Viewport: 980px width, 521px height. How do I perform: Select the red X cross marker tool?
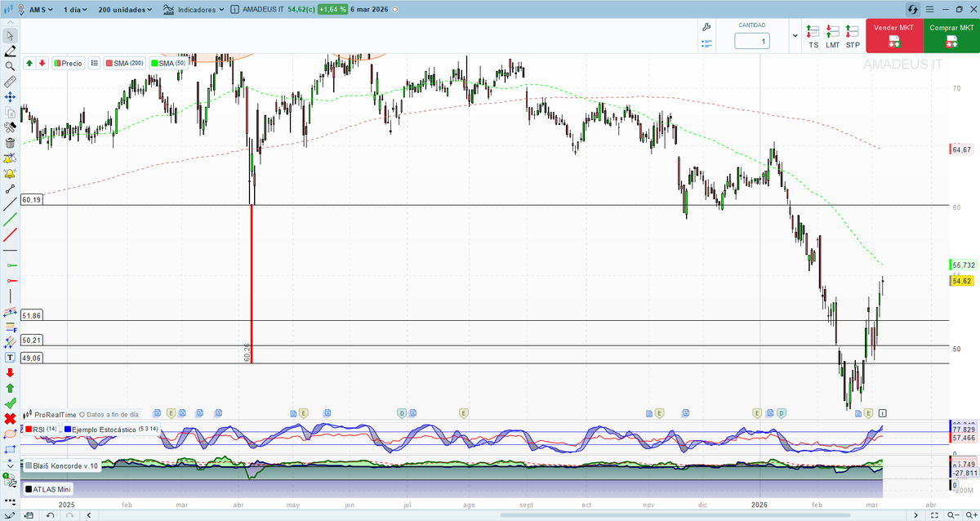(10, 418)
